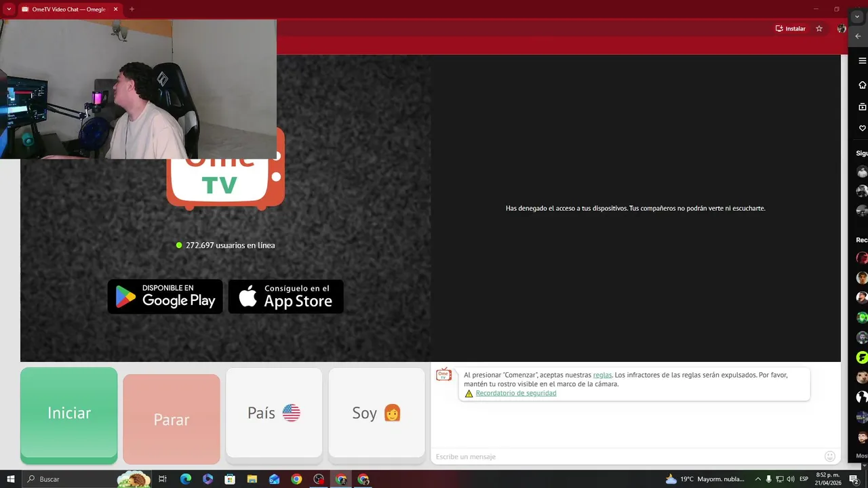
Task: Bookmark this page with star icon
Action: point(819,28)
